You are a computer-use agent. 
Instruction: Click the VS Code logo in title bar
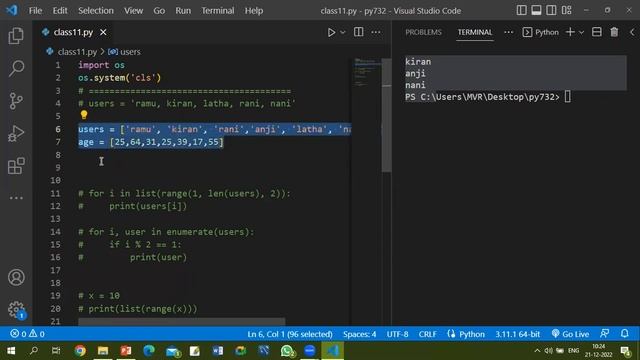point(12,10)
